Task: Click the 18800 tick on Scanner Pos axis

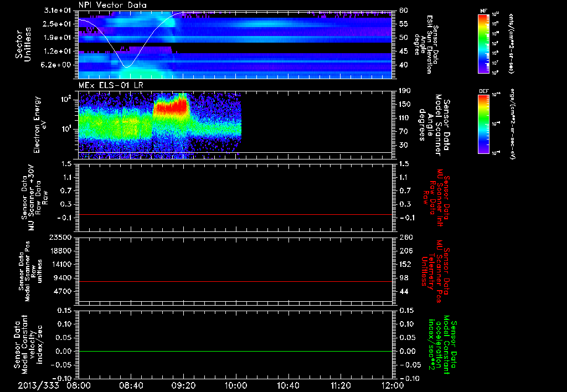Action: (x=61, y=251)
